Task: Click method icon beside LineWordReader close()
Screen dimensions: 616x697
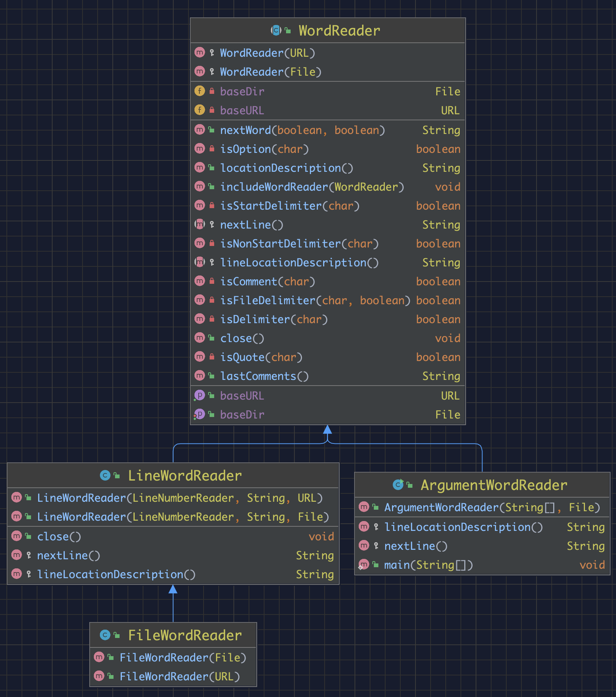Action: (x=17, y=536)
